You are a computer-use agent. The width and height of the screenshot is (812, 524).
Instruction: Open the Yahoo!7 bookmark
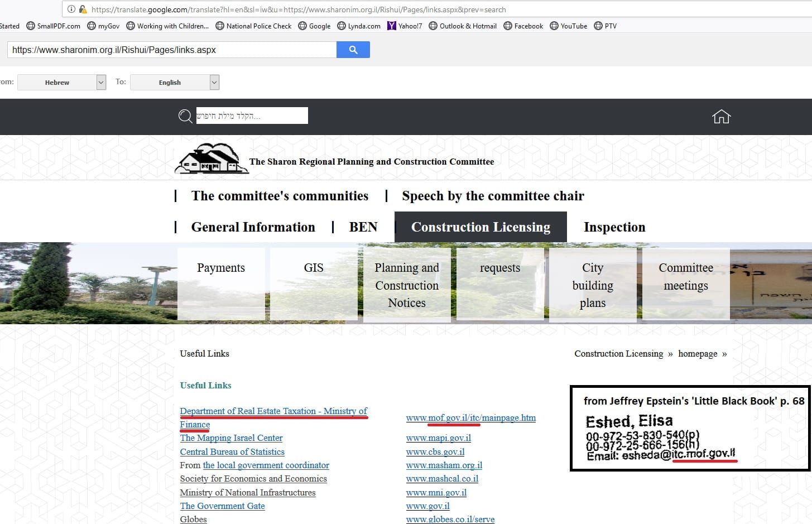coord(405,26)
